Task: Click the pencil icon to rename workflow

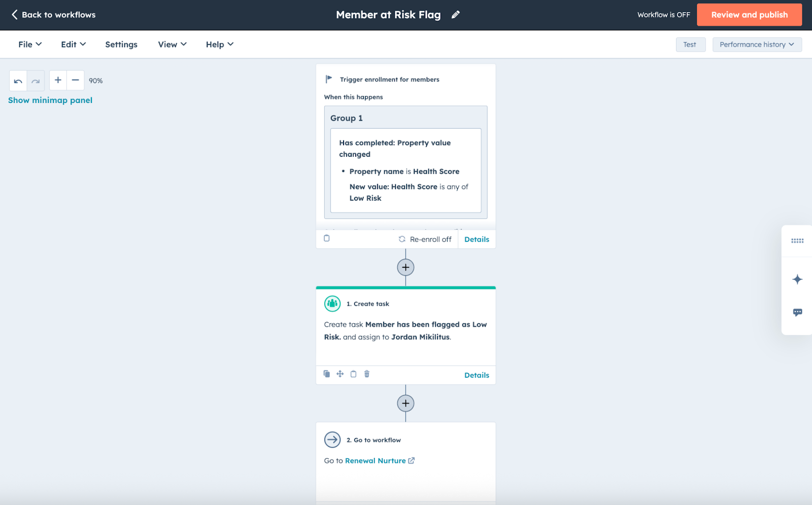Action: coord(456,15)
